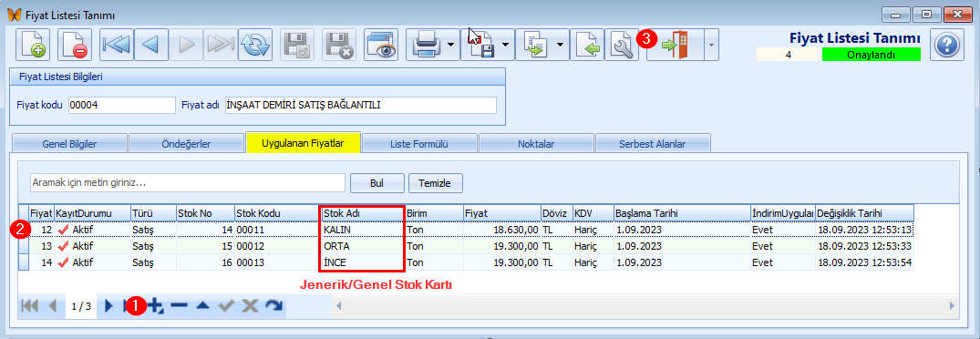The image size is (980, 339).
Task: Click the wrench settings document icon
Action: point(622,45)
